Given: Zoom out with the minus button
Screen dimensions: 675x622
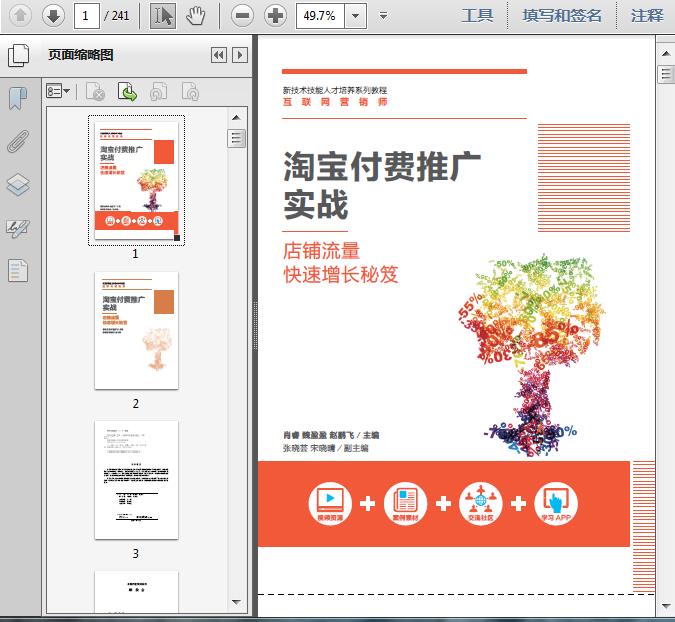Looking at the screenshot, I should [x=242, y=16].
